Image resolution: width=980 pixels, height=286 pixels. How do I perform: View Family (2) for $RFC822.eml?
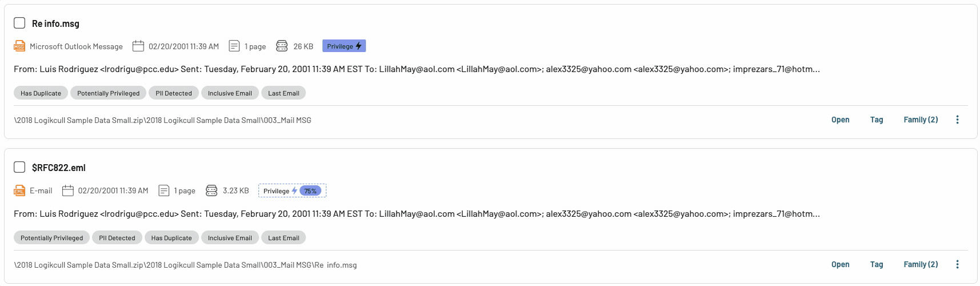point(921,264)
